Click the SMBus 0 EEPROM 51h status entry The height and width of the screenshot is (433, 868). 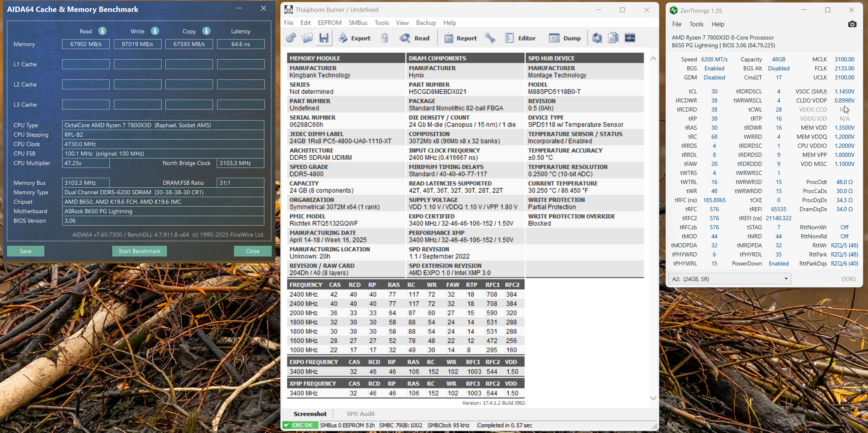point(348,425)
